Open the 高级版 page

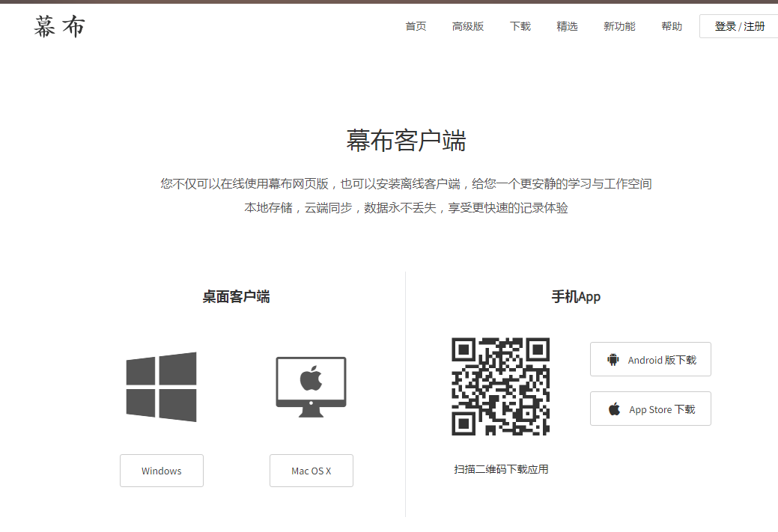point(468,25)
